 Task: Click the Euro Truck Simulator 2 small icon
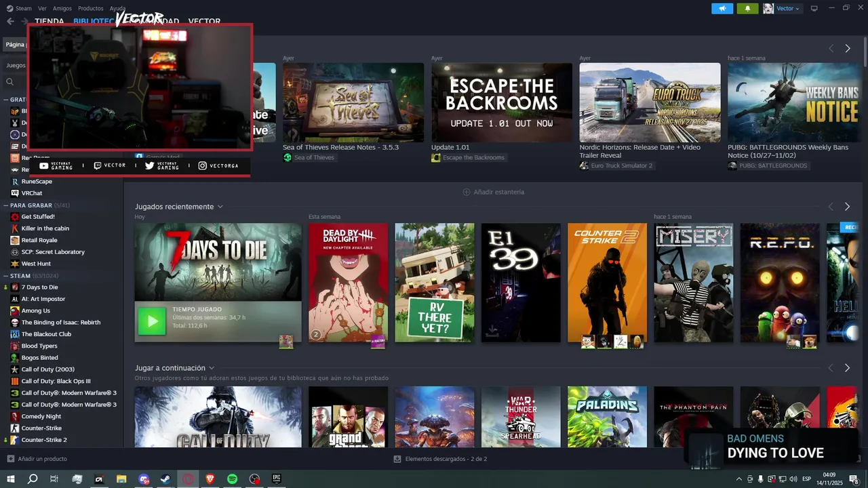(584, 165)
